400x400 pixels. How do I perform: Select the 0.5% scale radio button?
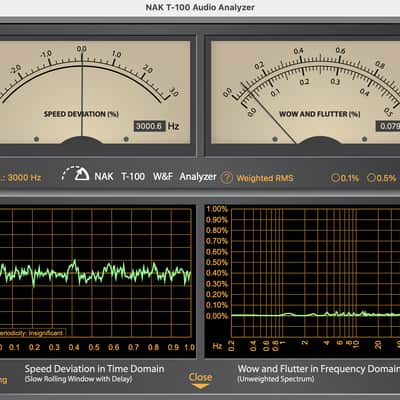pos(382,178)
